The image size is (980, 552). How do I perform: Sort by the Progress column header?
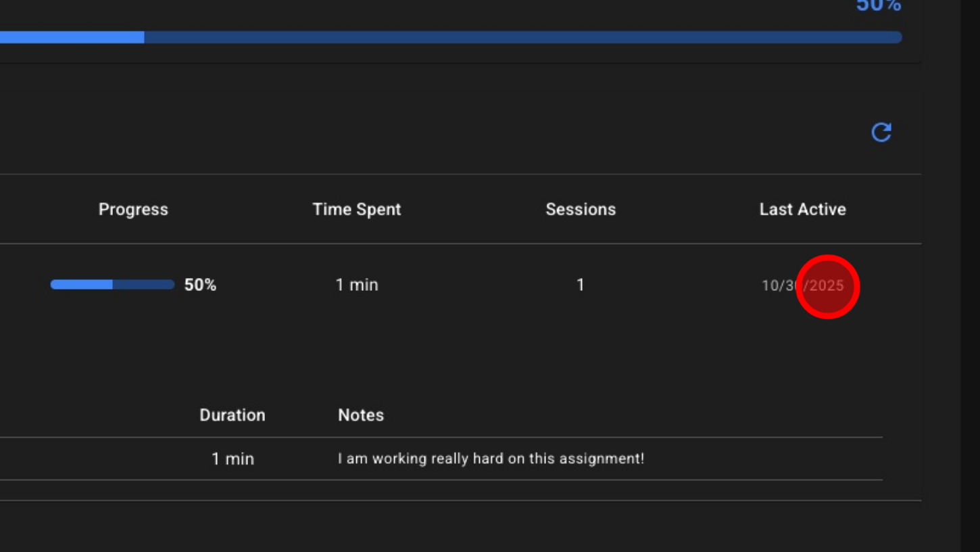[x=133, y=210]
